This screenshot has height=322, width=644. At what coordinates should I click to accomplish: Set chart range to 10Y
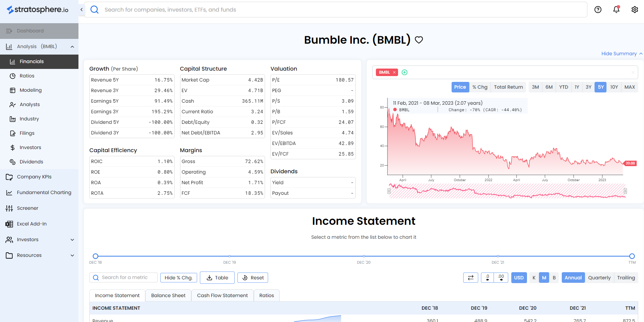pos(614,87)
